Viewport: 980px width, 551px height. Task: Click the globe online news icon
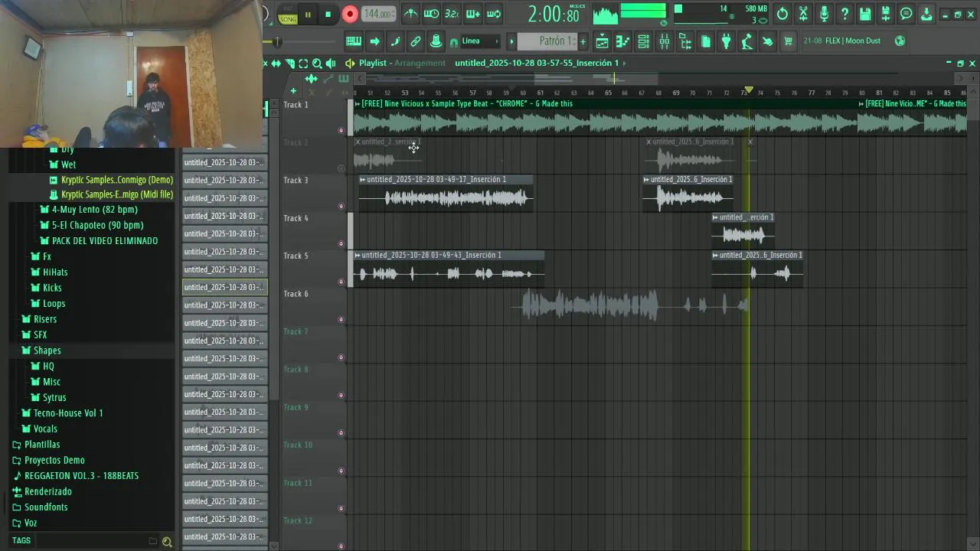point(900,41)
